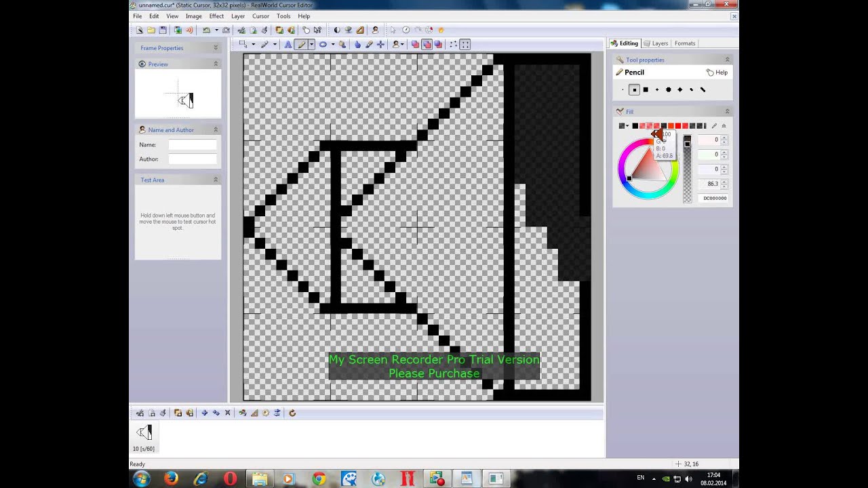Select the color dropper tool in toolbar
This screenshot has height=488, width=868.
369,44
